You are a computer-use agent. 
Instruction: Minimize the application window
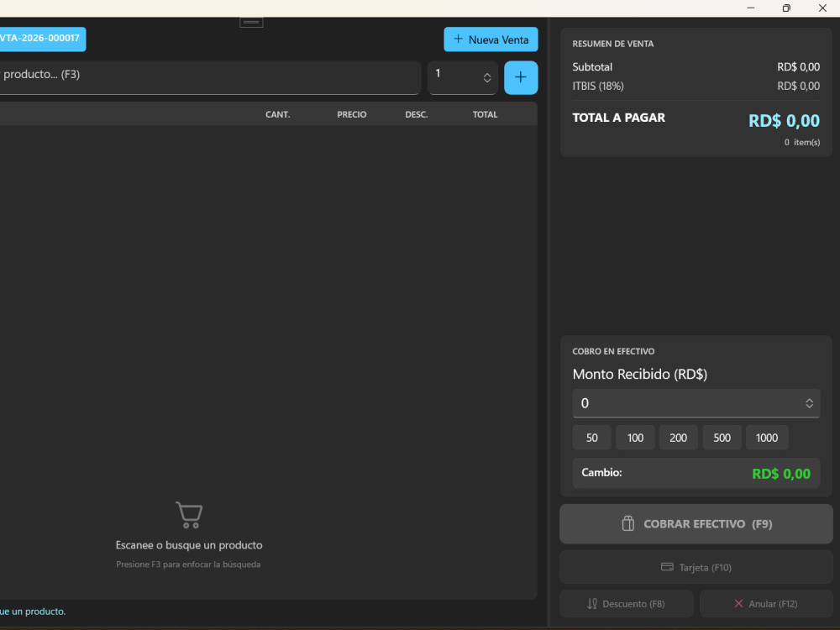pos(750,8)
